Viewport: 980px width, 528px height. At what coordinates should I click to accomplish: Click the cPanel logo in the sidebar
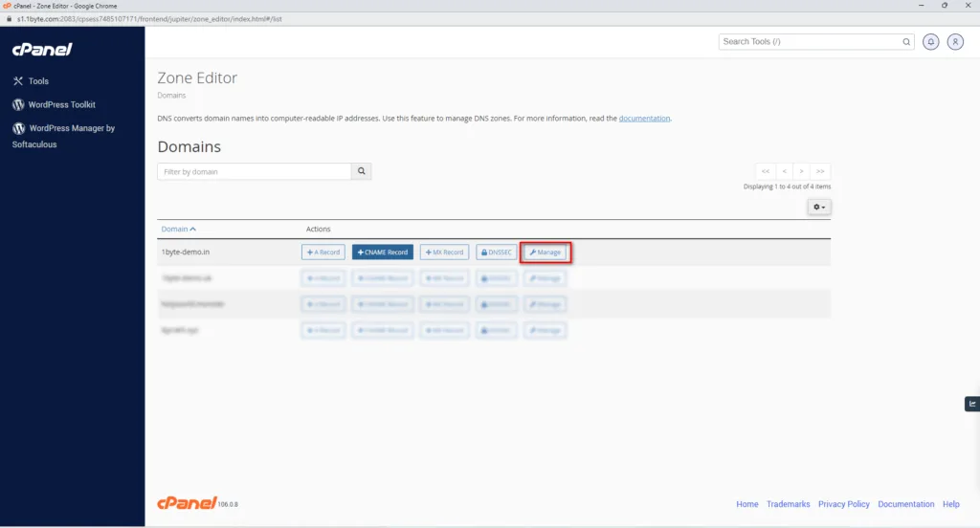tap(42, 50)
